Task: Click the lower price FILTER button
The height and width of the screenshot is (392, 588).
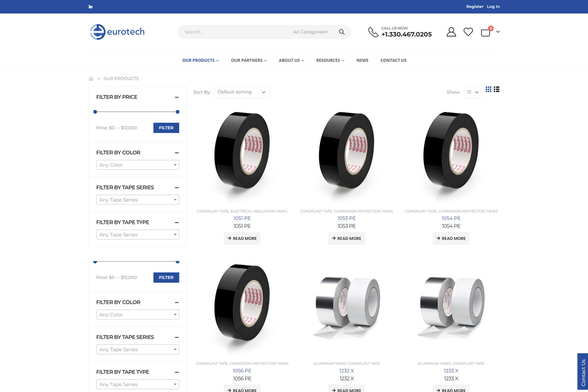Action: click(166, 278)
